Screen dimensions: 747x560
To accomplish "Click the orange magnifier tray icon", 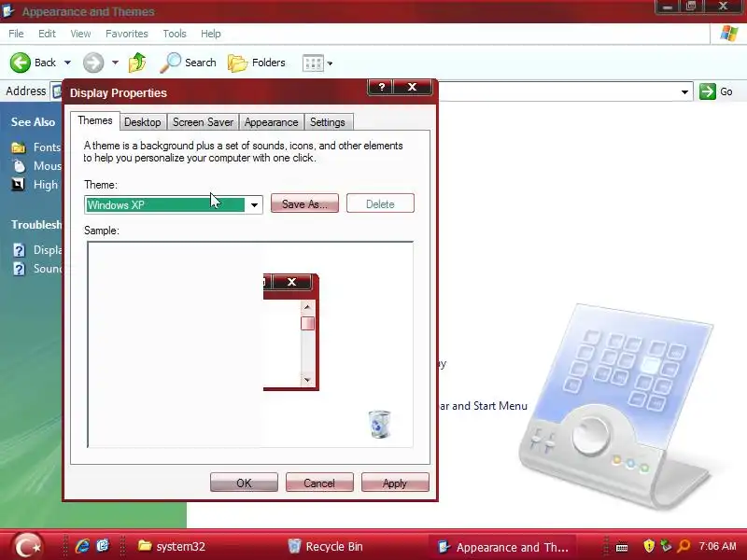I will (684, 546).
